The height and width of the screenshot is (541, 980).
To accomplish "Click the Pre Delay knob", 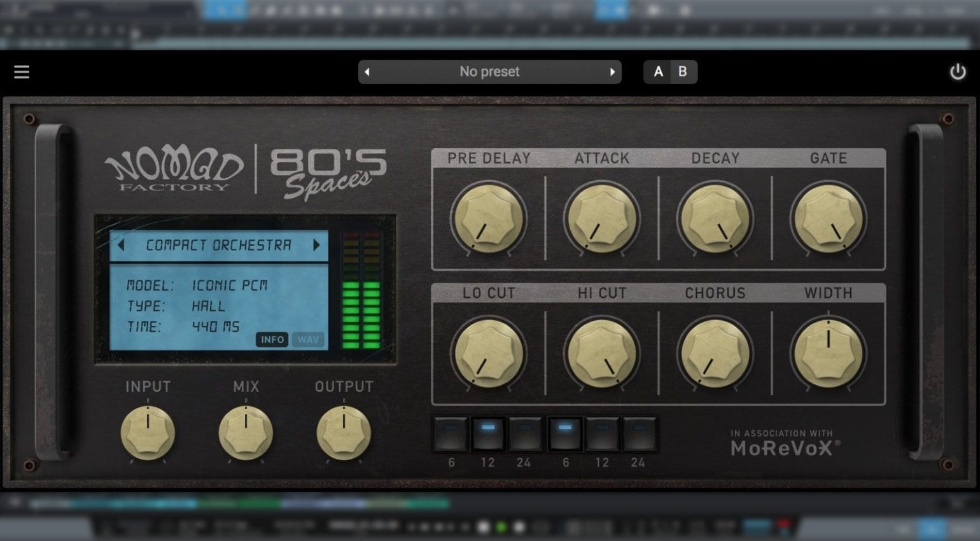I will 489,218.
